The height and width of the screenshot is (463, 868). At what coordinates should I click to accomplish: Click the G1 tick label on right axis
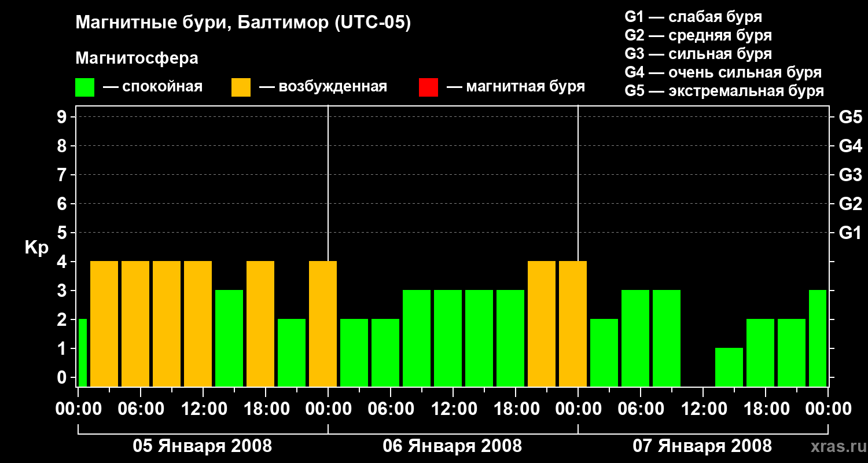[850, 233]
